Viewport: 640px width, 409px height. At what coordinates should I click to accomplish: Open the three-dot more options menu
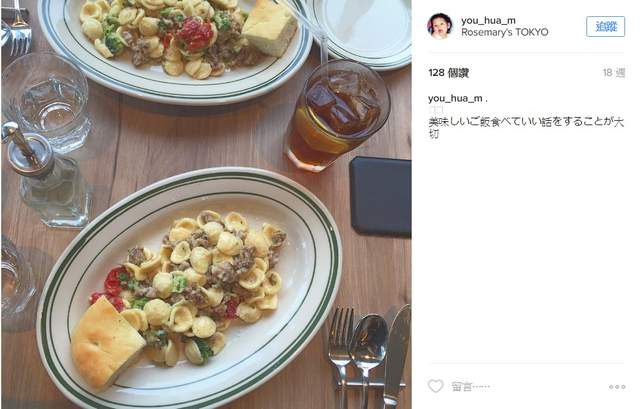click(x=617, y=387)
